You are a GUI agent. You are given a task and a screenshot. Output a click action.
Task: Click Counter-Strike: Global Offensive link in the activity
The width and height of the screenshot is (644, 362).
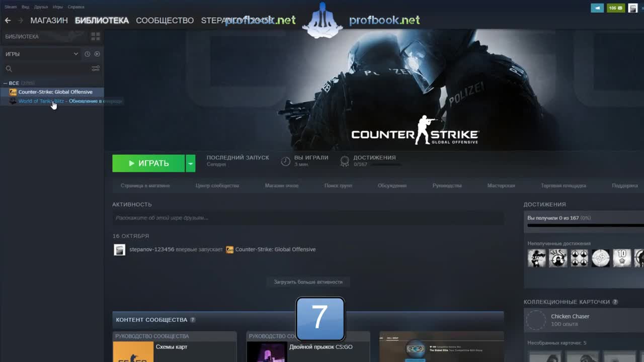275,250
